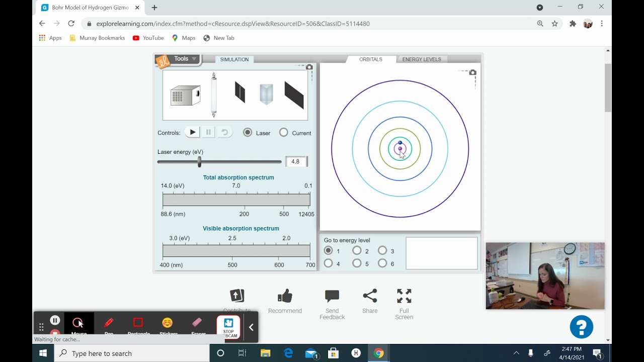Select the Current radio button
Screen dimensions: 644x362
pos(284,132)
